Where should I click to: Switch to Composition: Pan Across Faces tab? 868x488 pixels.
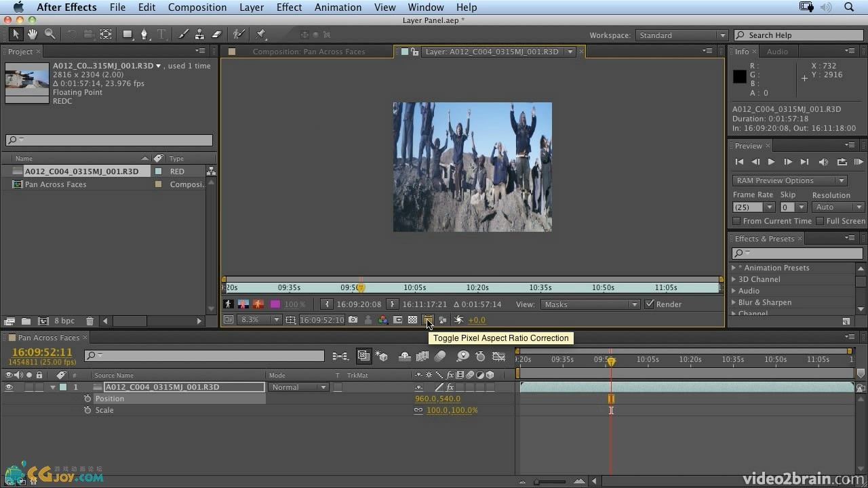click(x=309, y=52)
